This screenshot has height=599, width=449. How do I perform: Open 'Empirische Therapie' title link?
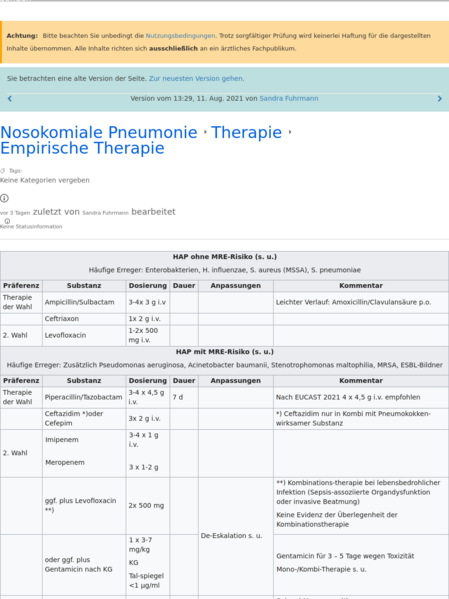[x=82, y=148]
